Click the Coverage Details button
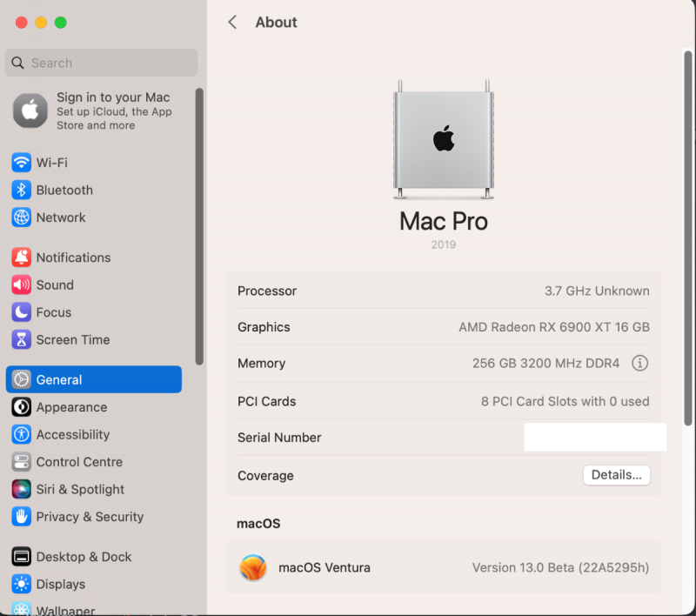This screenshot has height=616, width=696. coord(616,475)
